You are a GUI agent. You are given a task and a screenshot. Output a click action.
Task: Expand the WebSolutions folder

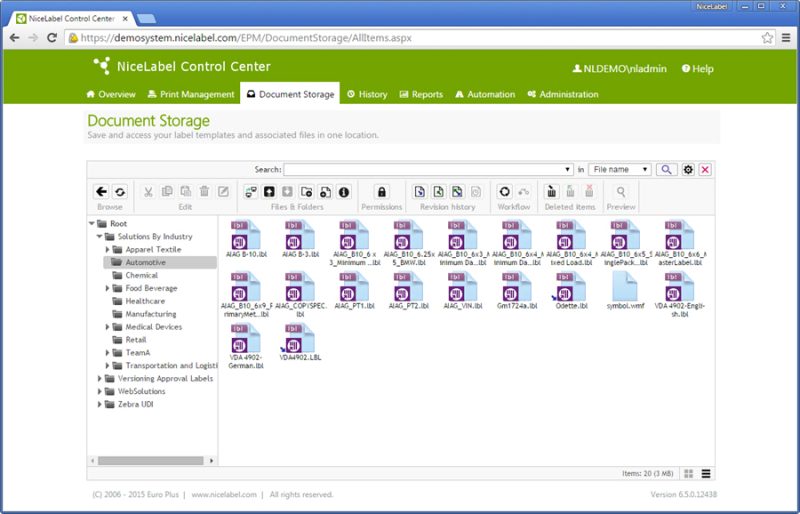tap(99, 391)
